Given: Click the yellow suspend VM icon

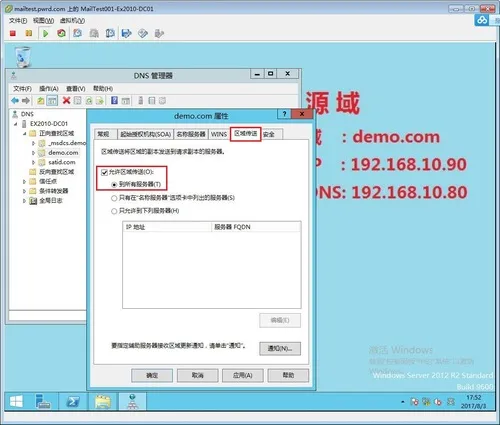Looking at the screenshot, I should click(x=29, y=33).
